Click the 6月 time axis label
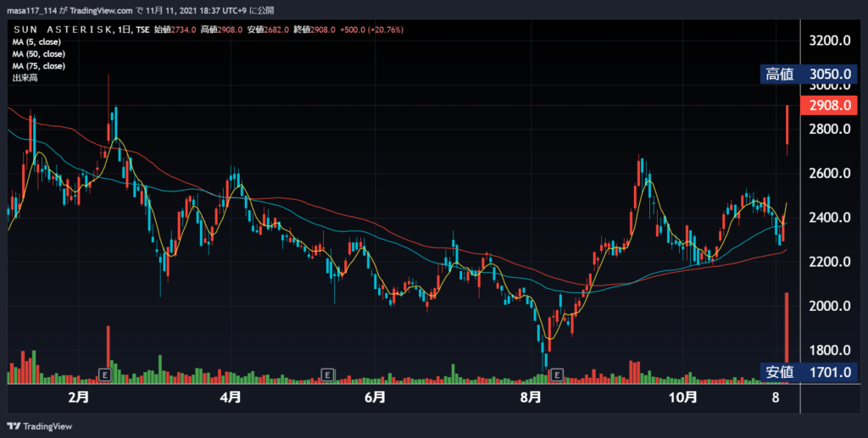This screenshot has height=438, width=868. (376, 397)
